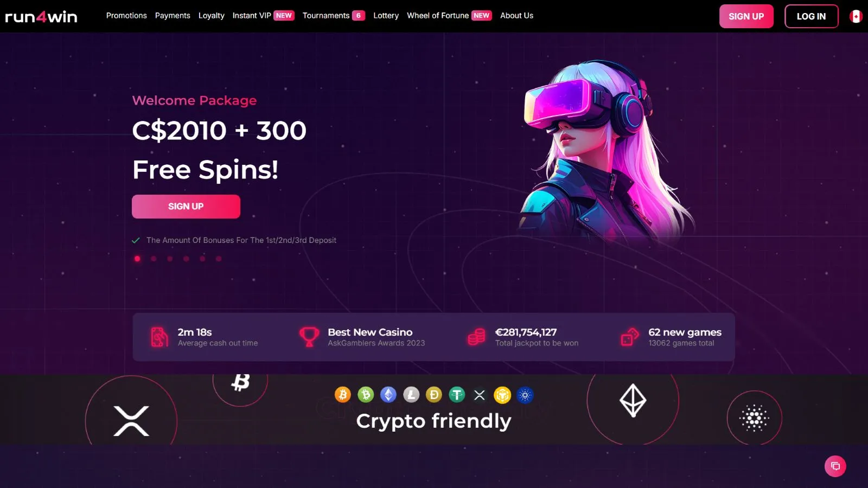
Task: Click the run4win logo
Action: coord(41,16)
